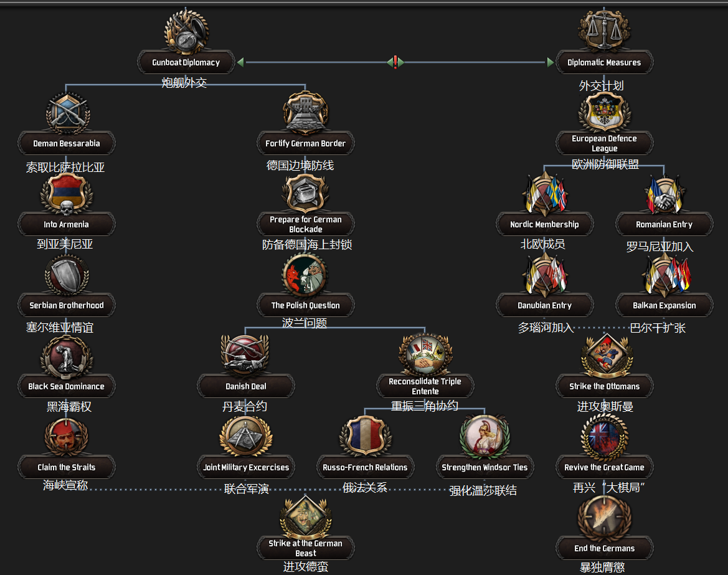Click The Polish Question cartoon icon
Image resolution: width=728 pixels, height=575 pixels.
pyautogui.click(x=305, y=275)
